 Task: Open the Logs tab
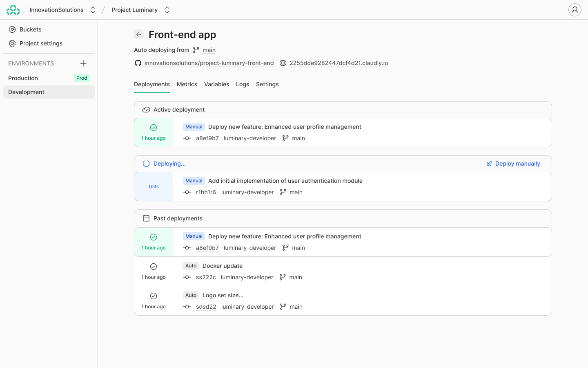(x=243, y=84)
